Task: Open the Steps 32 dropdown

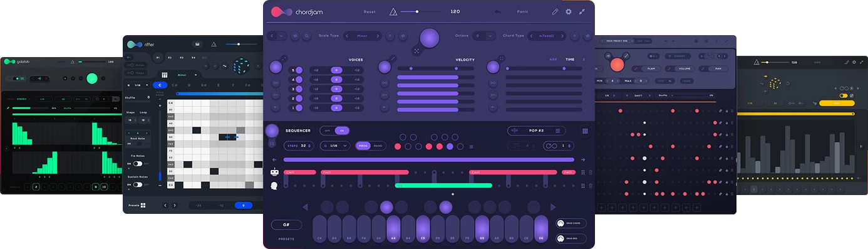Action: coord(299,146)
